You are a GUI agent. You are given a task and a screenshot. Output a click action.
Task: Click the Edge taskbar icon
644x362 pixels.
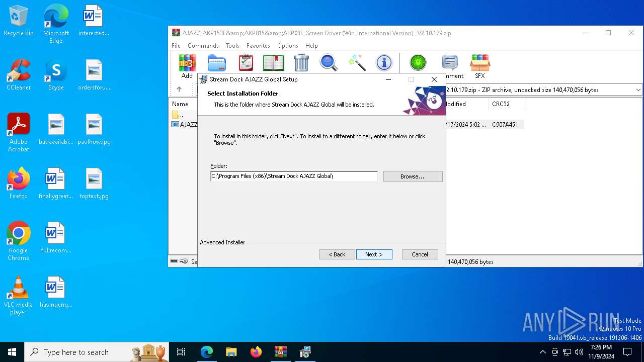pyautogui.click(x=207, y=352)
